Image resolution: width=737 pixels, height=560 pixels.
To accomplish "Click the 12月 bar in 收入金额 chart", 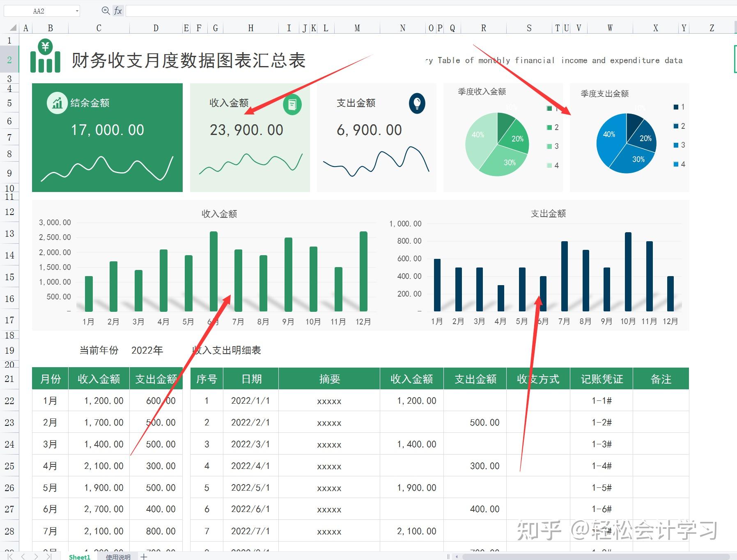I will [363, 271].
